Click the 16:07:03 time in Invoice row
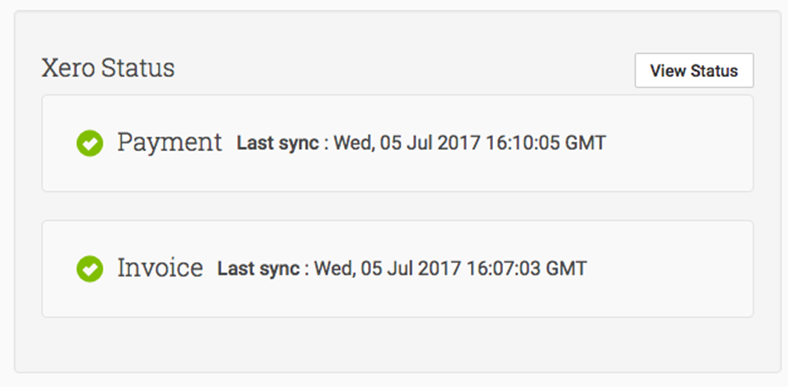 click(503, 269)
